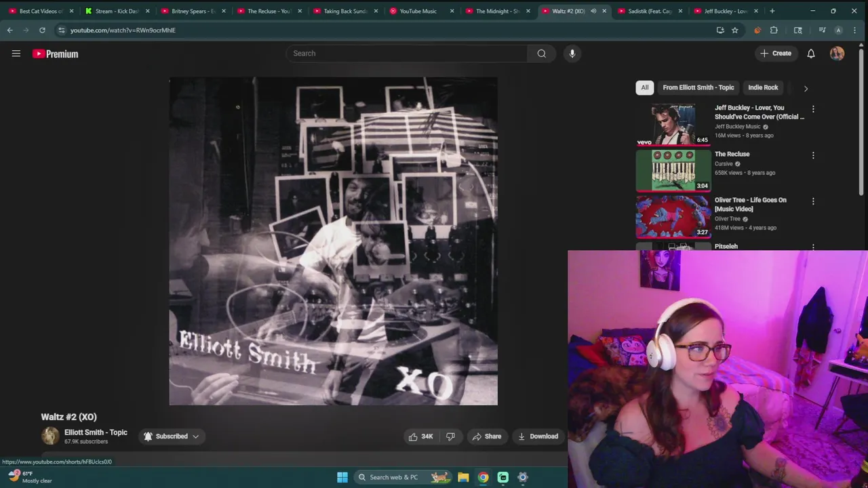Switch to Taking Back Sunday tab

point(344,11)
